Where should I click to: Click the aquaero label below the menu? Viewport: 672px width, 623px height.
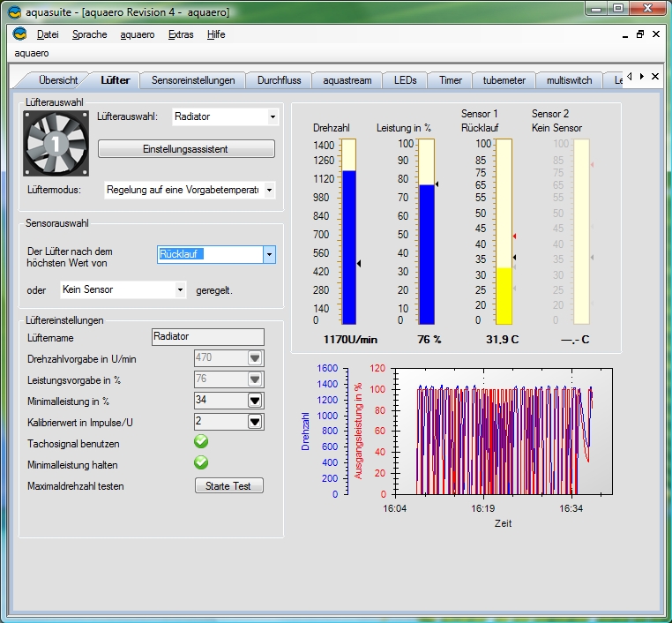[32, 53]
